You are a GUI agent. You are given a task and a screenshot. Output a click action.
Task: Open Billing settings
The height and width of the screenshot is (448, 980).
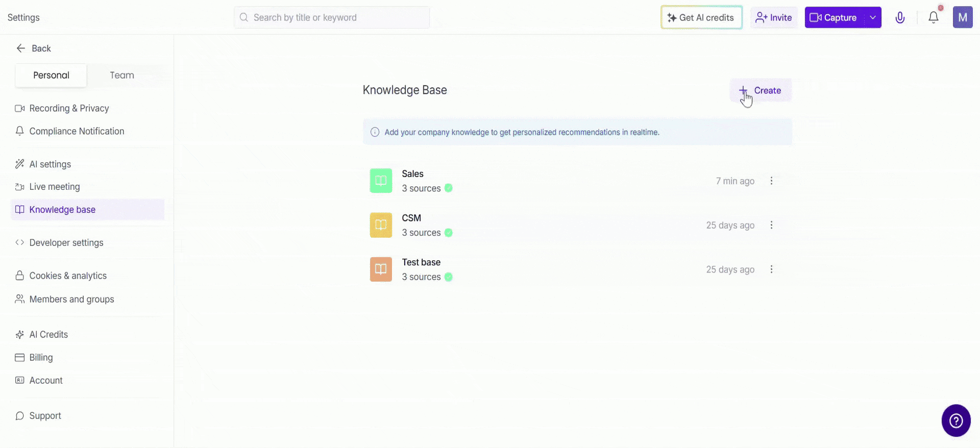point(87,357)
